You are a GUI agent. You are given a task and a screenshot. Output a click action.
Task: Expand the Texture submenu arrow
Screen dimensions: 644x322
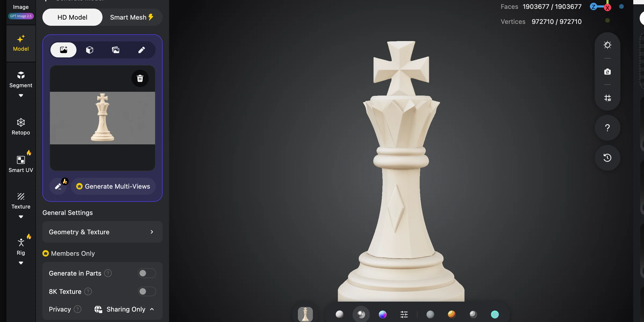tap(21, 217)
